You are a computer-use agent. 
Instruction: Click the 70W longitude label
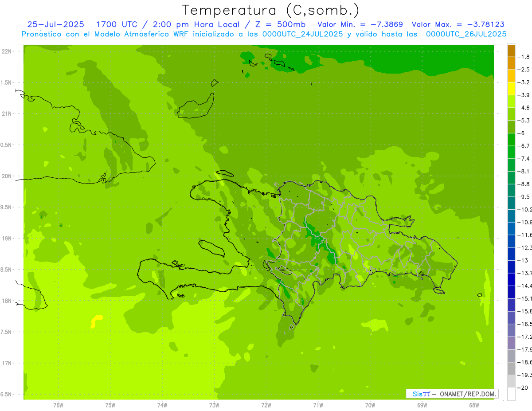370,405
